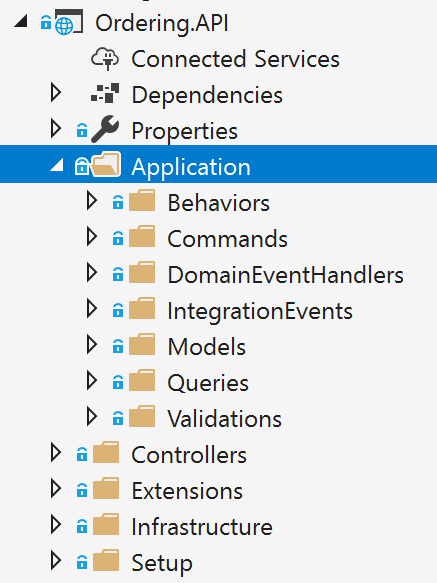Collapse the Application folder
Image resolution: width=437 pixels, height=583 pixels.
[57, 165]
